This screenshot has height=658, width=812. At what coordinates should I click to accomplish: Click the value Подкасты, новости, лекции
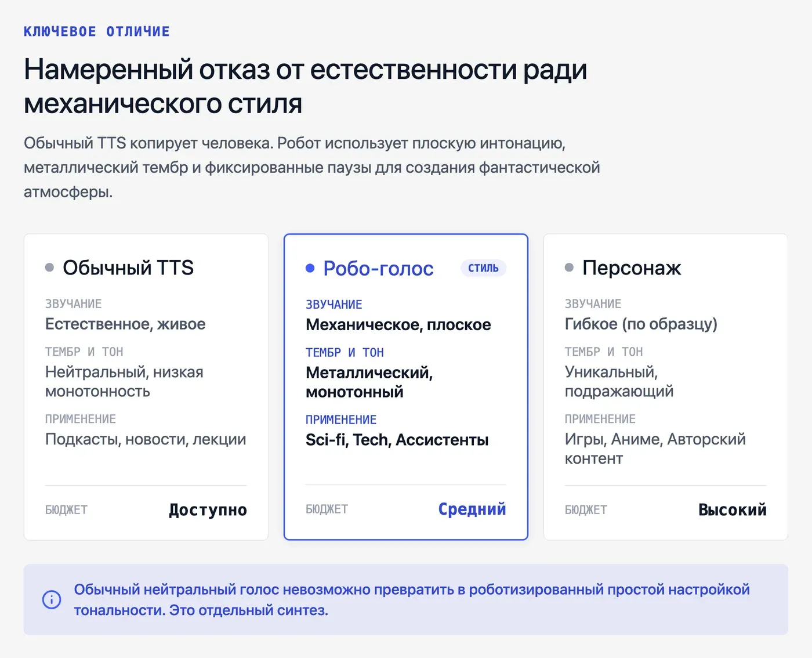(146, 439)
